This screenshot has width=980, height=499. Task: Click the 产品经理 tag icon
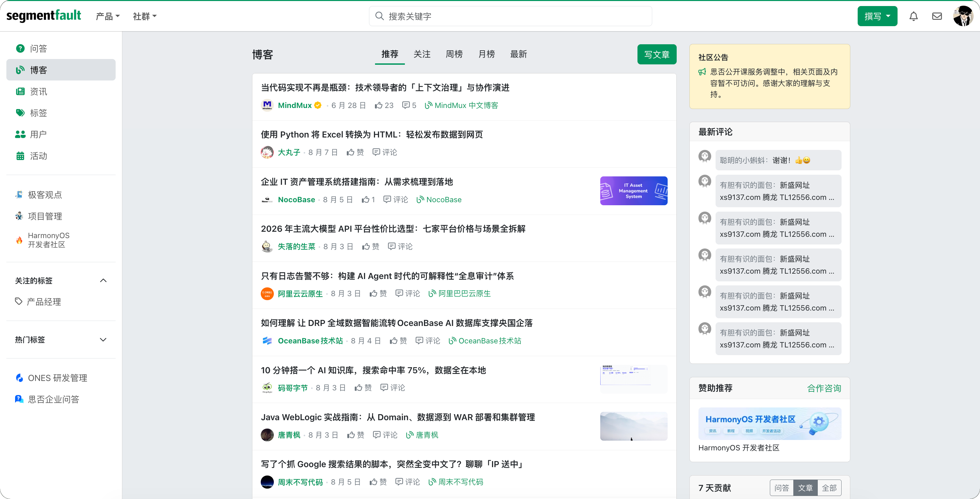(x=19, y=301)
